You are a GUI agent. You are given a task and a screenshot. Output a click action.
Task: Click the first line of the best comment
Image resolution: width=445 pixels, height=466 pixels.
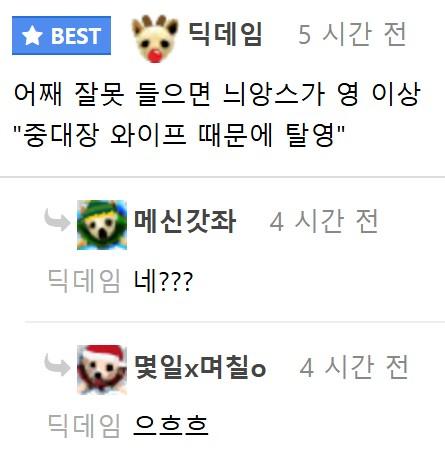(217, 94)
